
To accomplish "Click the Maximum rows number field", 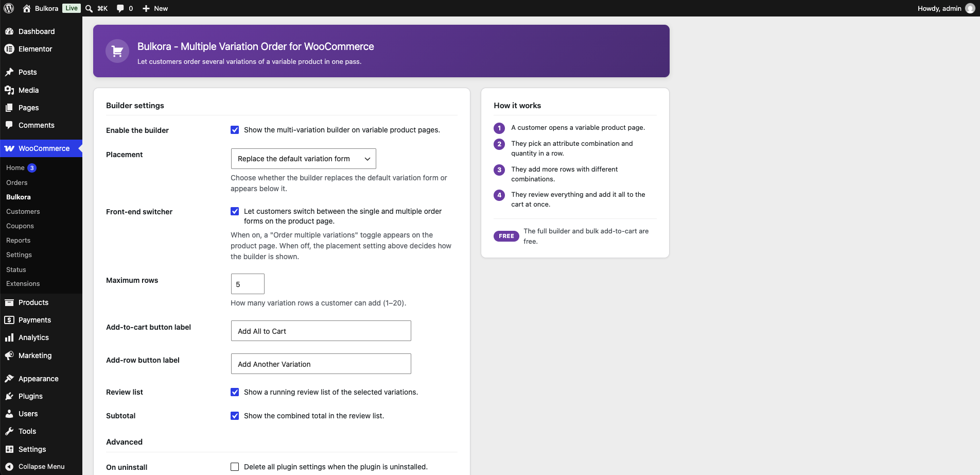I will click(248, 284).
